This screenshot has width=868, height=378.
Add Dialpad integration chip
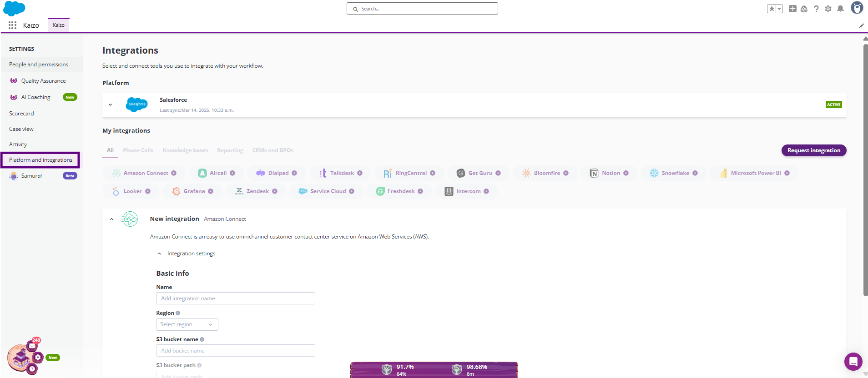277,173
